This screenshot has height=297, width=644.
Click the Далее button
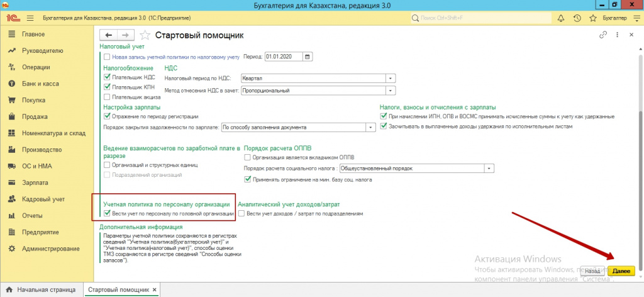pyautogui.click(x=621, y=271)
